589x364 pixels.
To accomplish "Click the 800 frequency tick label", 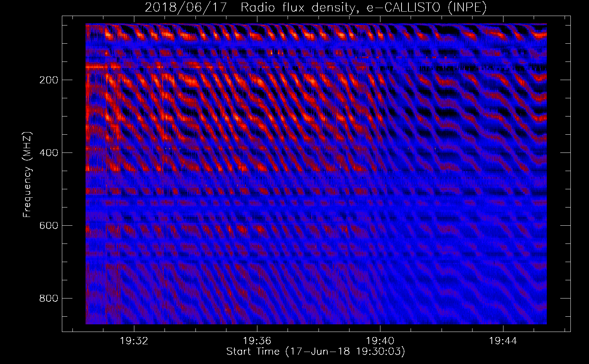I will 49,298.
